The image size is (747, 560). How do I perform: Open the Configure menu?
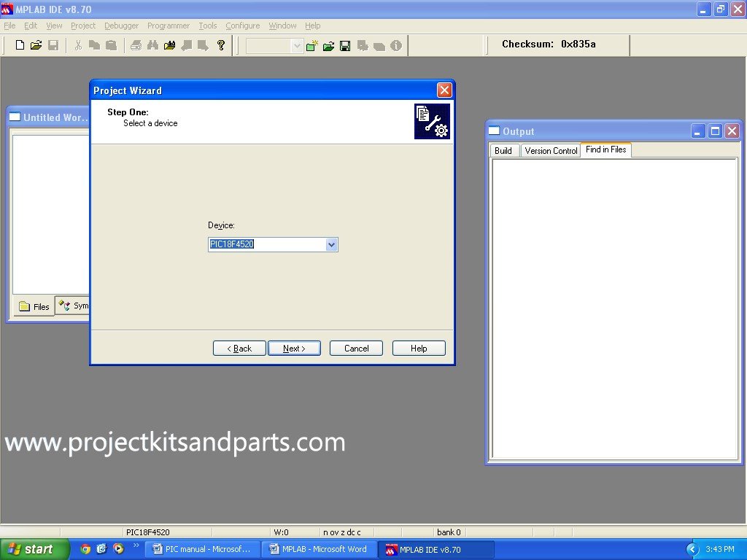[242, 26]
